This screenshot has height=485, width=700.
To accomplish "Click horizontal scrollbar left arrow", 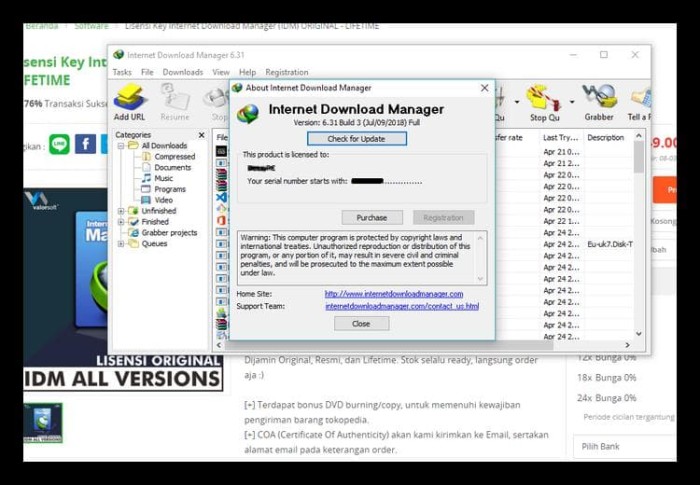I will pos(219,345).
